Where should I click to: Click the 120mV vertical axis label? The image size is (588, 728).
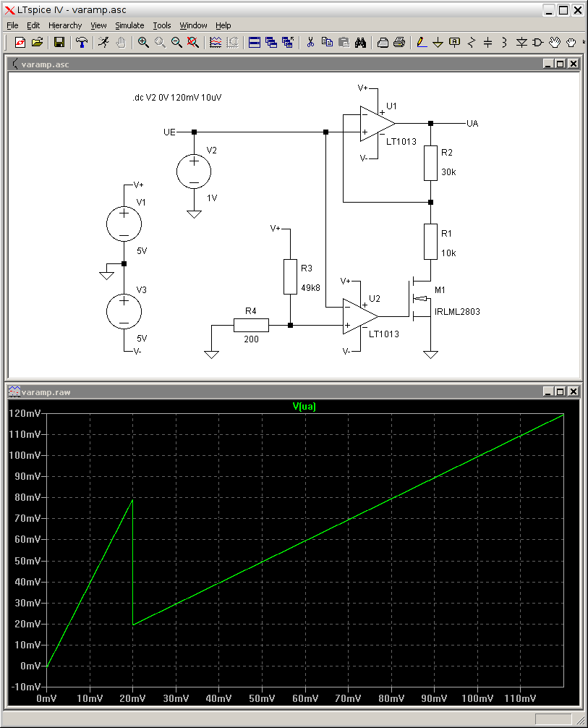pos(25,413)
